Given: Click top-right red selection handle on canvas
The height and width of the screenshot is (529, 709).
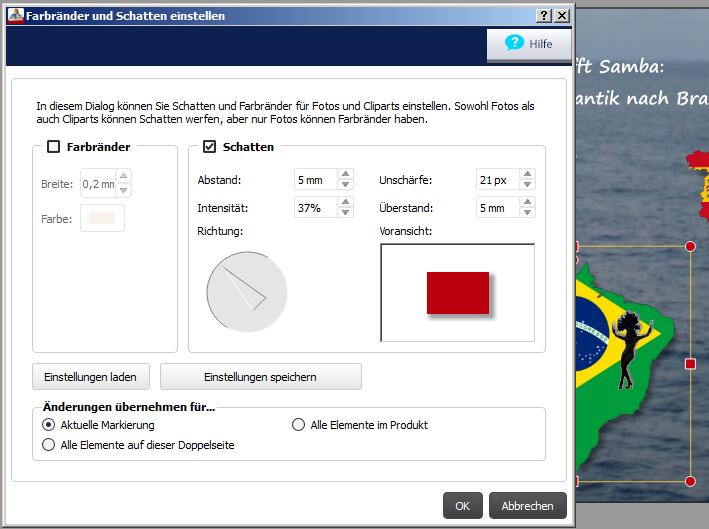Looking at the screenshot, I should coord(690,246).
